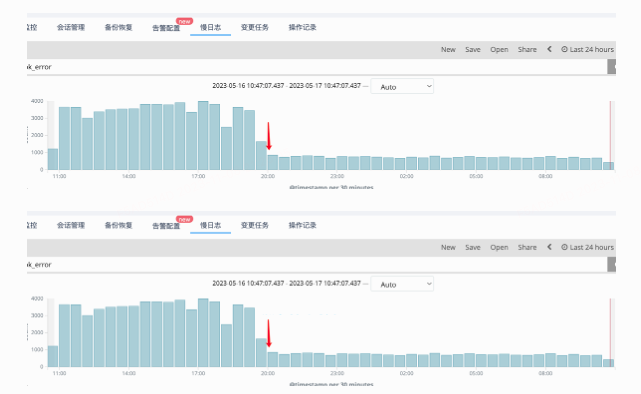Expand the Auto interval dropdown in lower panel
This screenshot has height=394, width=641.
click(402, 284)
